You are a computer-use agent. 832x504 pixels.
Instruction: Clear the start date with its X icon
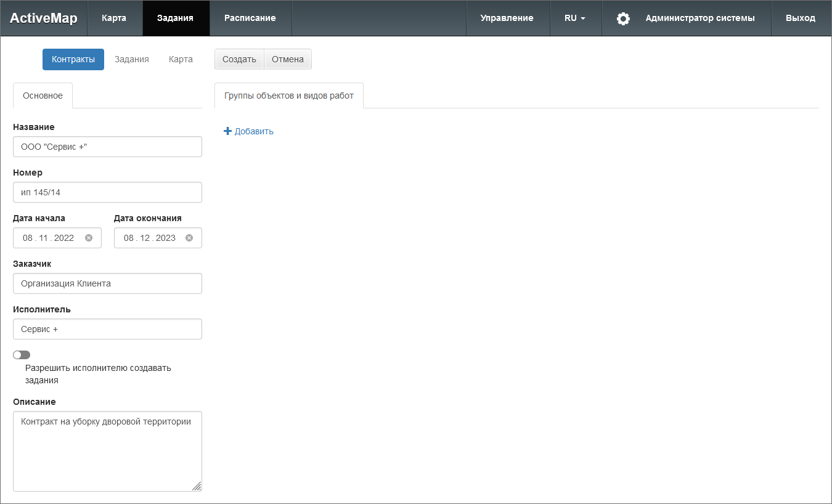(x=89, y=238)
